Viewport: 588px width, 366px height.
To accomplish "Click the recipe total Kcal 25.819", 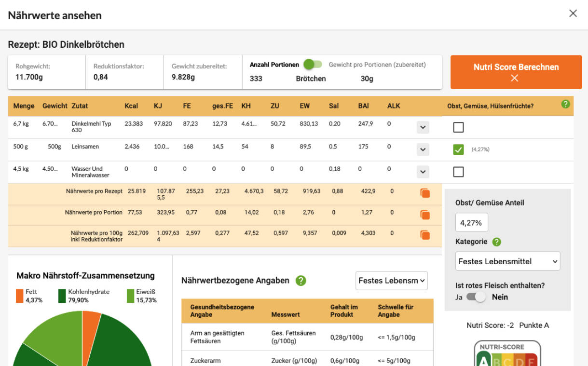I will 137,191.
